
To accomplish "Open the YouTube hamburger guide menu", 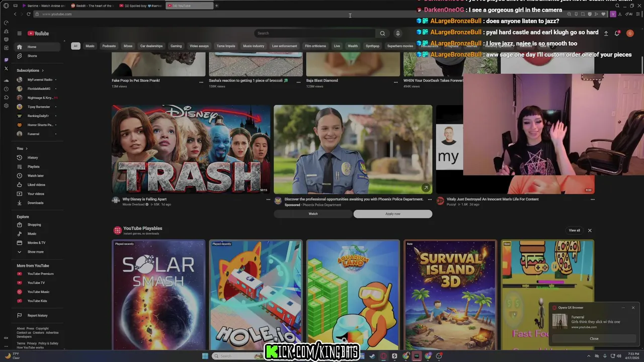I will [19, 34].
